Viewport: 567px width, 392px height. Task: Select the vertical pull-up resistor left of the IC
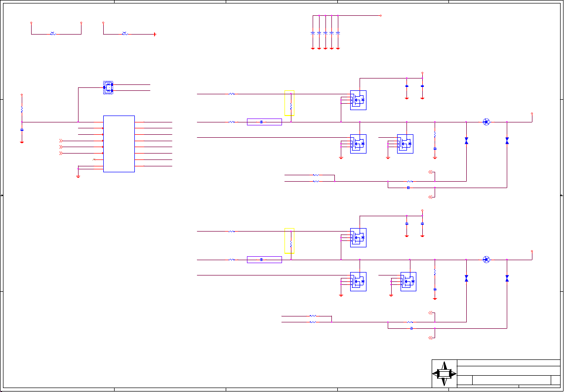pyautogui.click(x=22, y=109)
